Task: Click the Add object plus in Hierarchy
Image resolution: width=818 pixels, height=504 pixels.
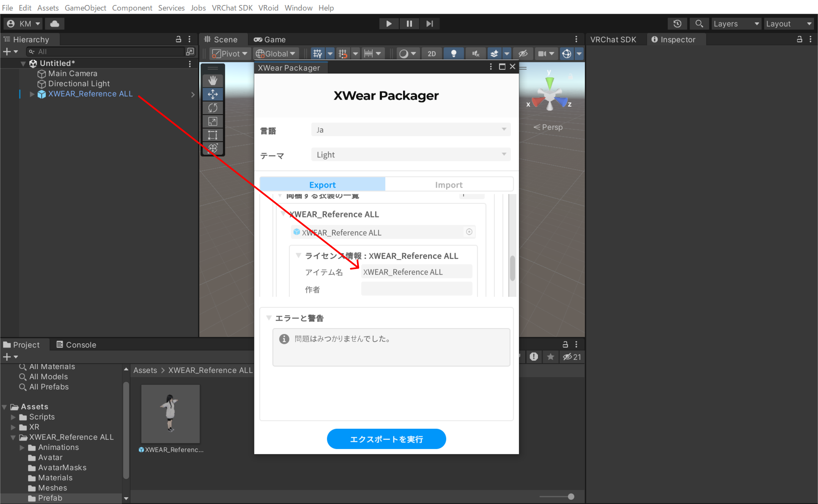Action: (x=10, y=52)
